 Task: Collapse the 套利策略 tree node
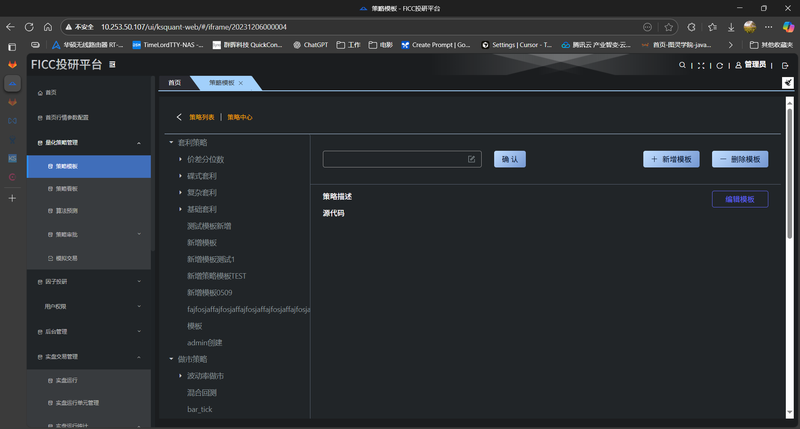(171, 143)
